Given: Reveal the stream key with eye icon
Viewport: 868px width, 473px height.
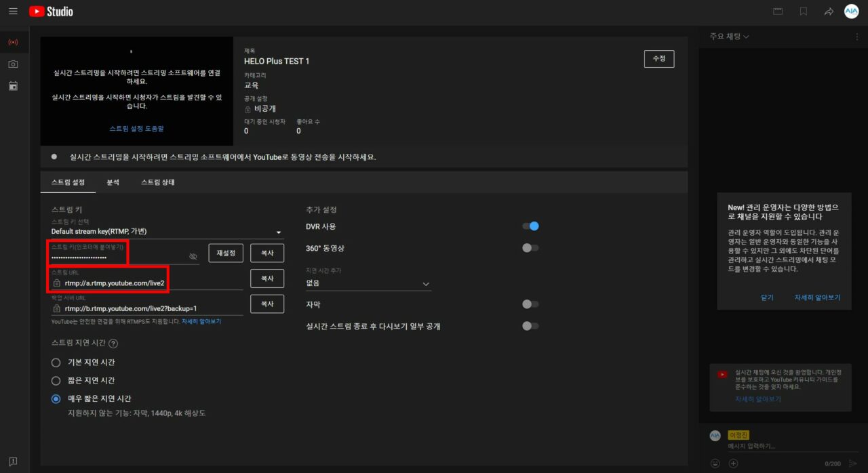Looking at the screenshot, I should [x=193, y=257].
